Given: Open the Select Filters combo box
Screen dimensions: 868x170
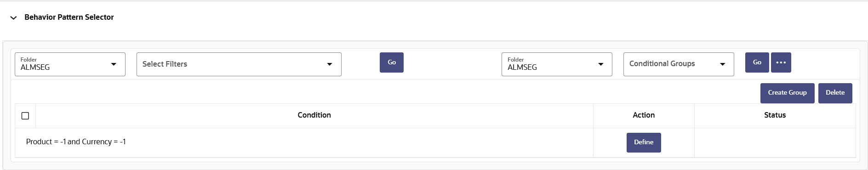Looking at the screenshot, I should (239, 64).
